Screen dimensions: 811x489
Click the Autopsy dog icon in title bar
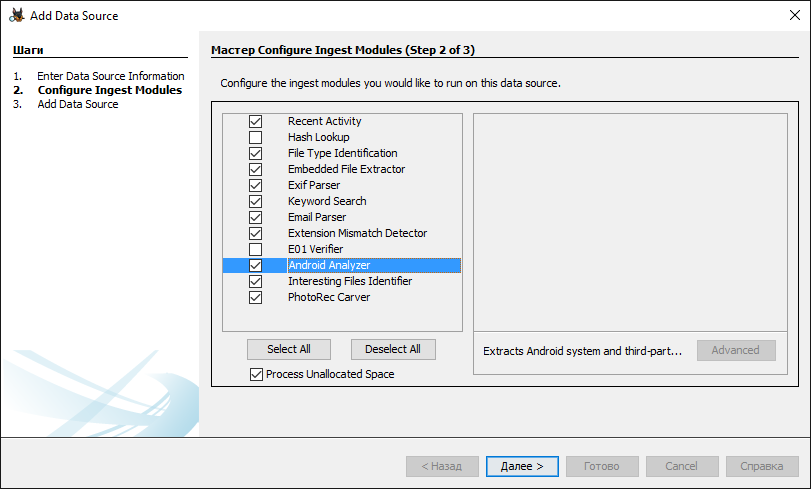pyautogui.click(x=17, y=15)
